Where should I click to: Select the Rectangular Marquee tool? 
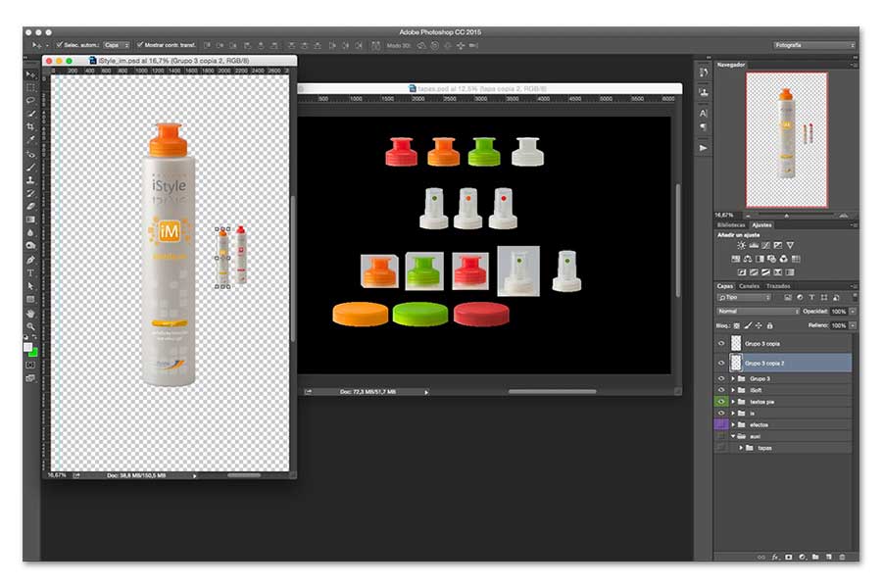click(30, 87)
